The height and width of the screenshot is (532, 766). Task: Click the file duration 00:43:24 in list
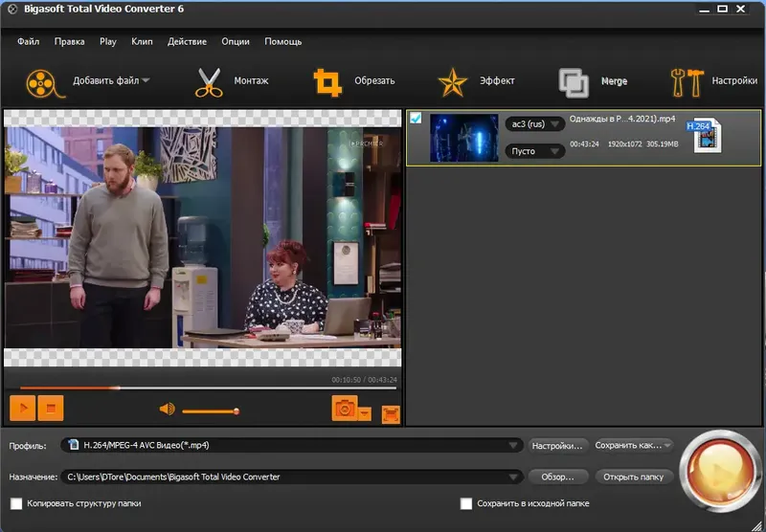pyautogui.click(x=584, y=144)
